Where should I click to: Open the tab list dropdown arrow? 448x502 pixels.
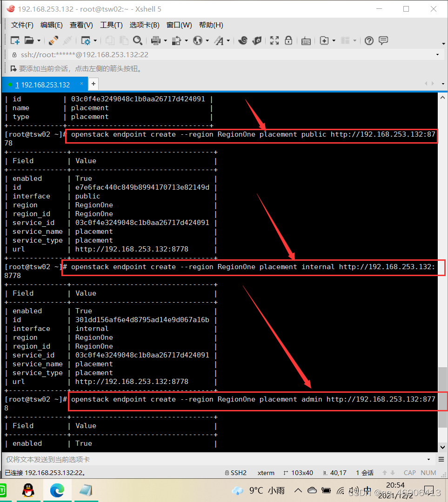pos(443,84)
